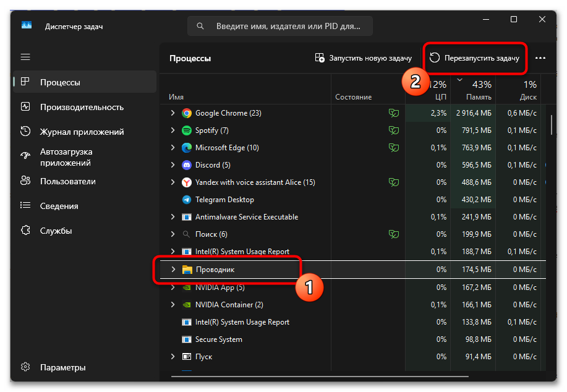The width and height of the screenshot is (567, 392).
Task: Click the Yandex browser icon
Action: coord(187,182)
